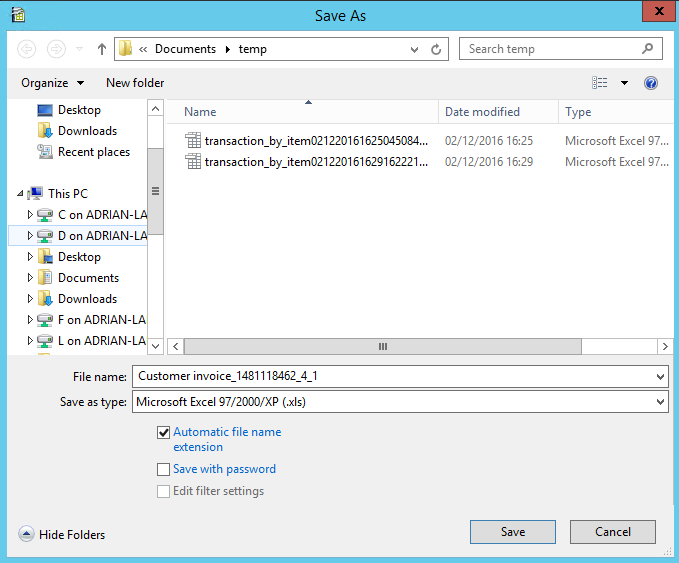679x563 pixels.
Task: Click the Refresh icon in address bar
Action: [x=437, y=49]
